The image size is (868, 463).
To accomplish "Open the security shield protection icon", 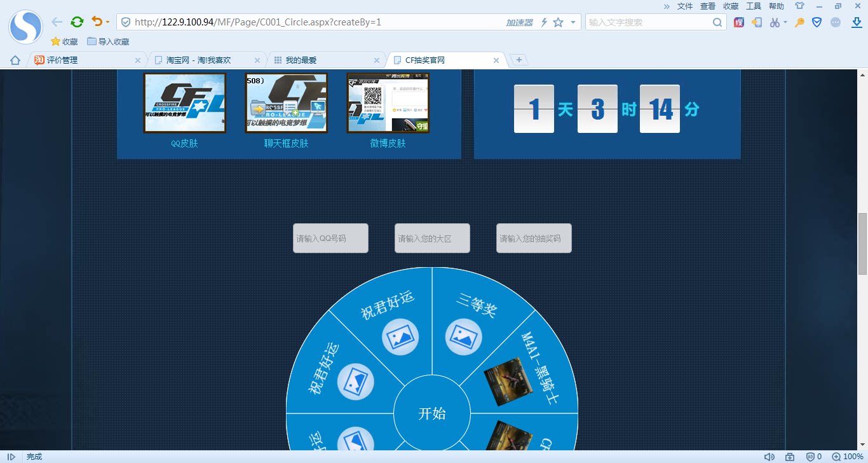I will [x=816, y=22].
